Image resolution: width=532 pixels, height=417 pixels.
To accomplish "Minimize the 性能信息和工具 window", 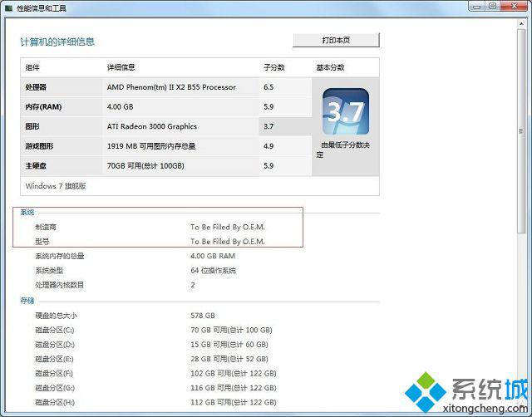I will [x=476, y=7].
